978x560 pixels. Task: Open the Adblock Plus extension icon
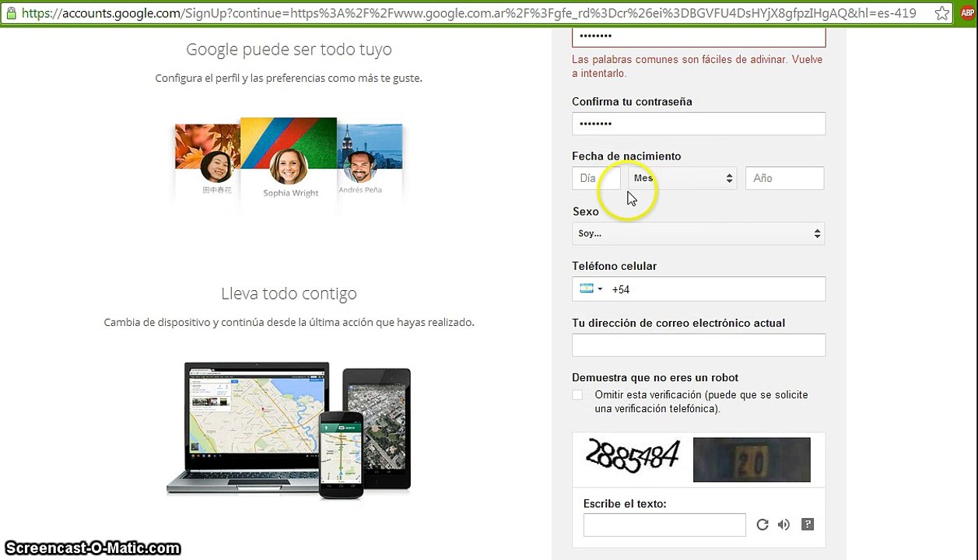(966, 13)
